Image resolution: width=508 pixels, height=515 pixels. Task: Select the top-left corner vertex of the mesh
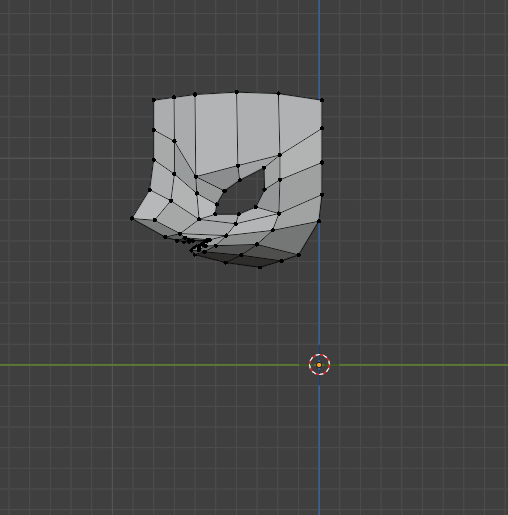click(x=154, y=100)
